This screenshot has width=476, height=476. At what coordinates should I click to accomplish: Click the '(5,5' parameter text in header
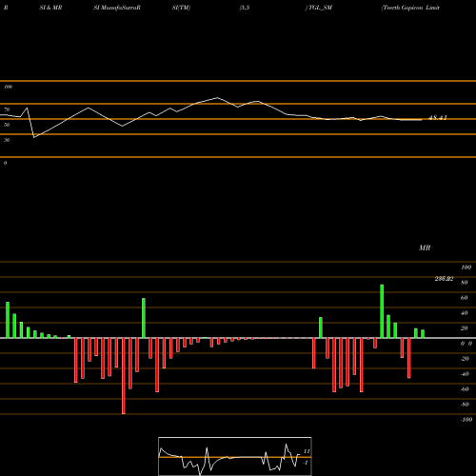tap(245, 8)
